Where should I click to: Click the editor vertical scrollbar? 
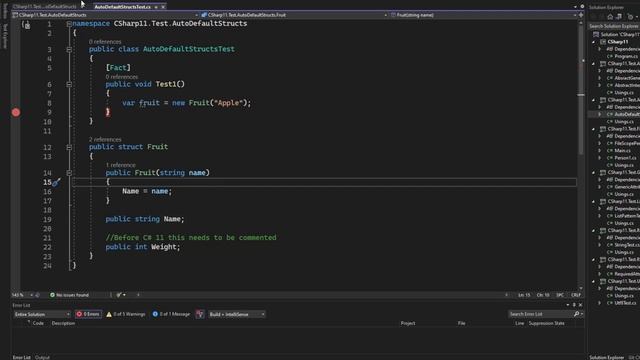(581, 155)
